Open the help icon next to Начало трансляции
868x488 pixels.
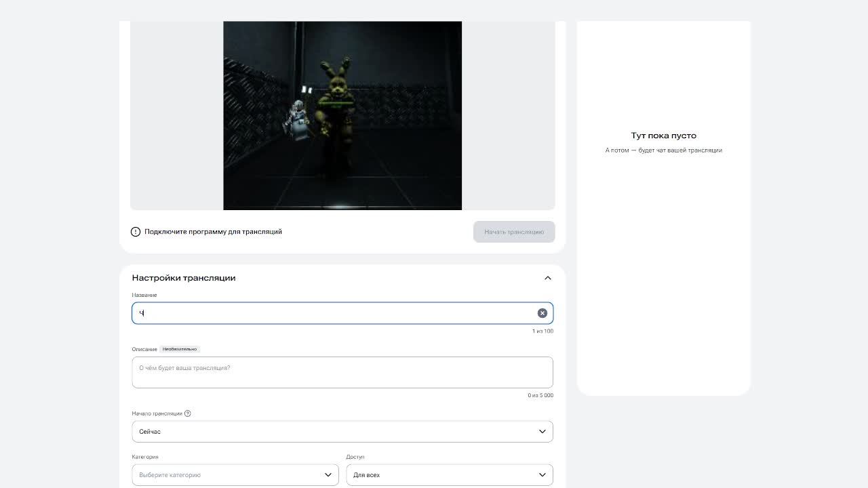pos(188,413)
